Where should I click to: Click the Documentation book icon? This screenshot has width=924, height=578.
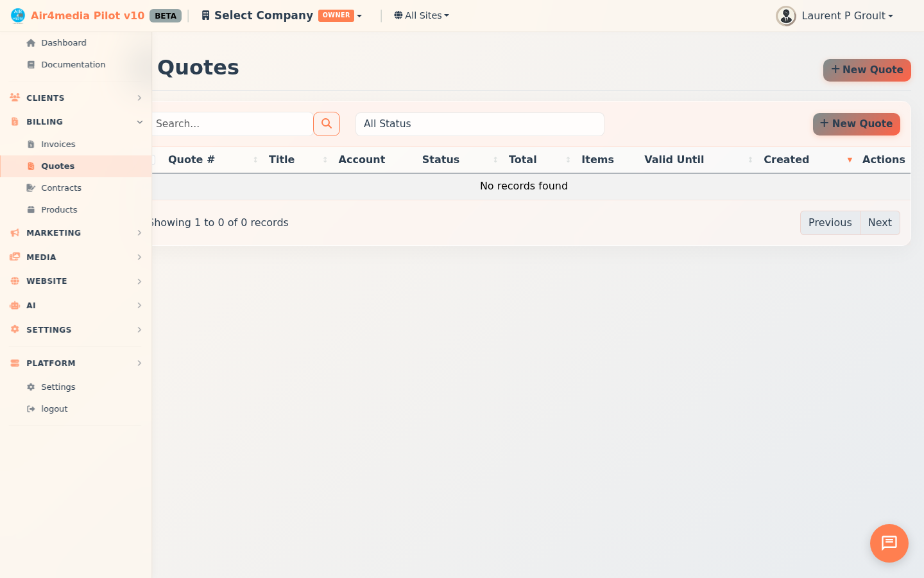pyautogui.click(x=31, y=65)
